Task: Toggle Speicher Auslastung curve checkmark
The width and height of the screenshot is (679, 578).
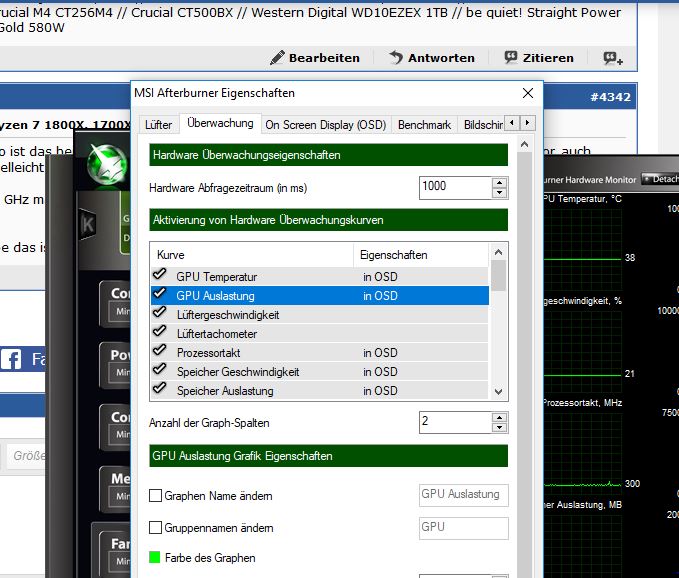Action: (x=160, y=388)
